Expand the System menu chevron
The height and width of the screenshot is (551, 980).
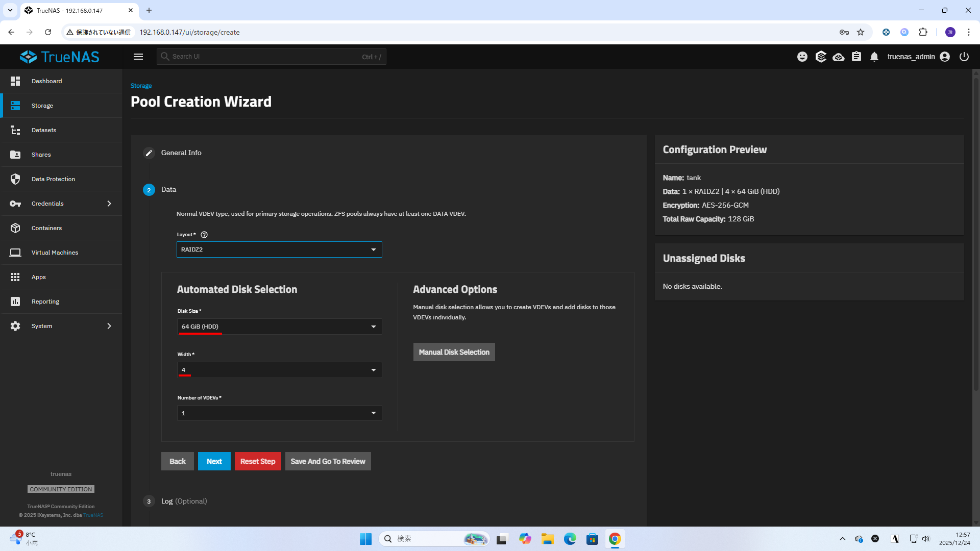[x=109, y=326]
